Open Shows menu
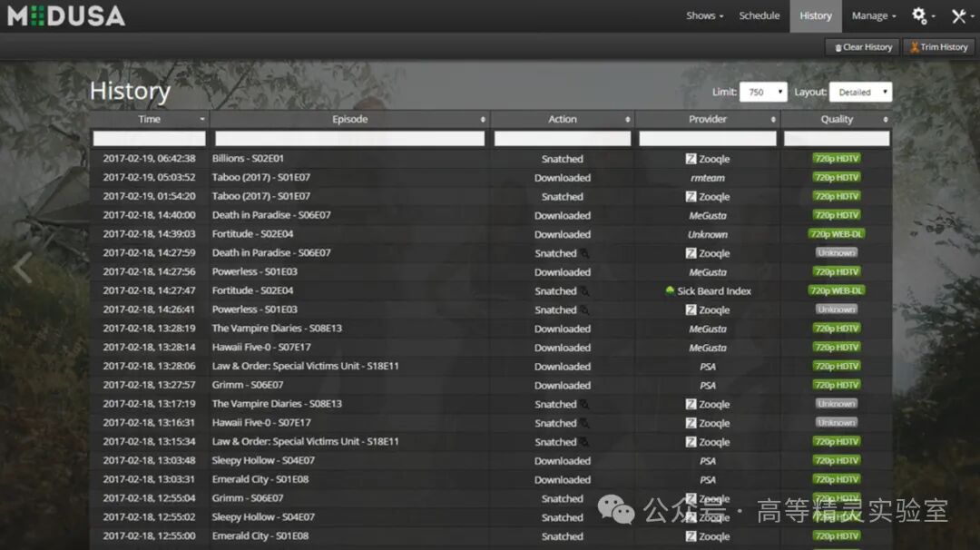 (x=704, y=15)
